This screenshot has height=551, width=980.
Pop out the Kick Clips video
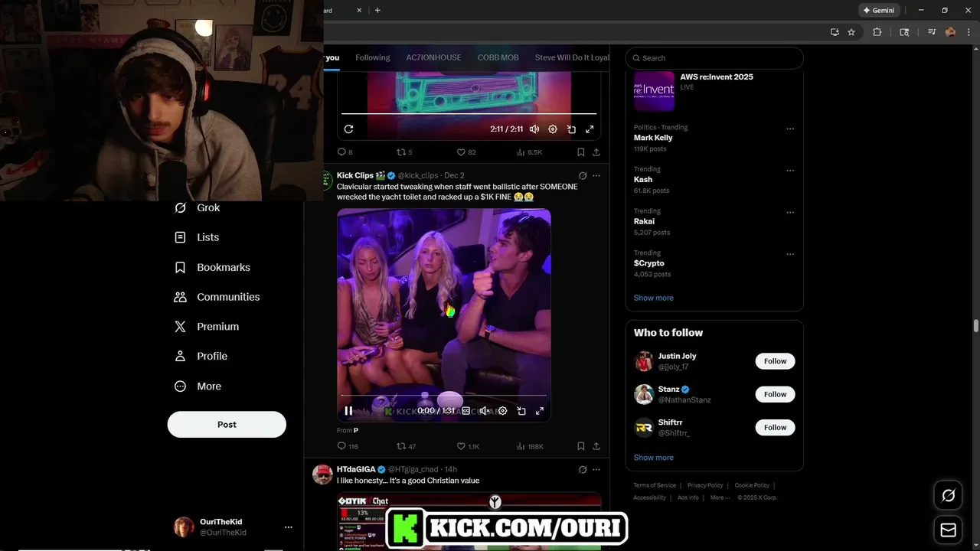coord(521,411)
